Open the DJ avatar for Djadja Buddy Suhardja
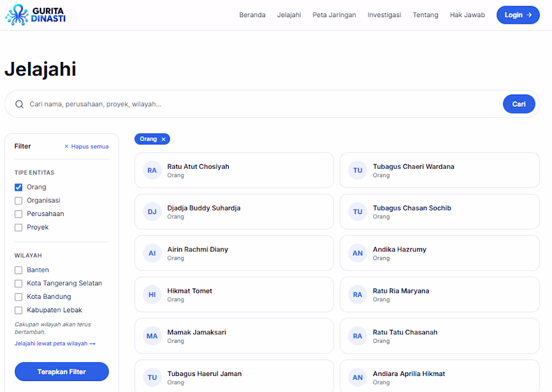Image resolution: width=552 pixels, height=392 pixels. click(x=152, y=212)
